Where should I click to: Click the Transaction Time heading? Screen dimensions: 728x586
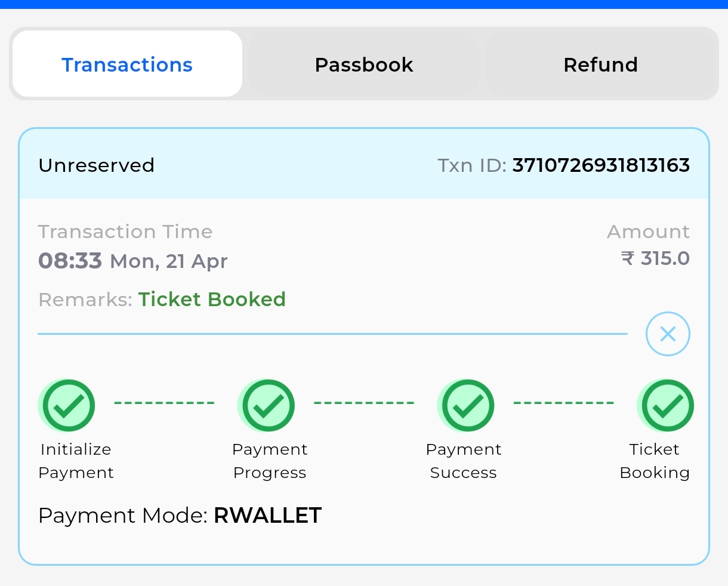click(125, 232)
